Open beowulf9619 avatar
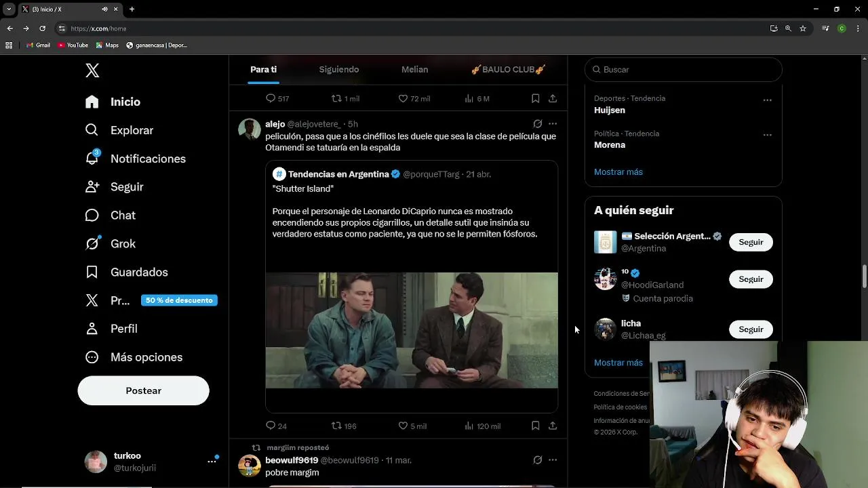The width and height of the screenshot is (868, 488). pyautogui.click(x=250, y=465)
